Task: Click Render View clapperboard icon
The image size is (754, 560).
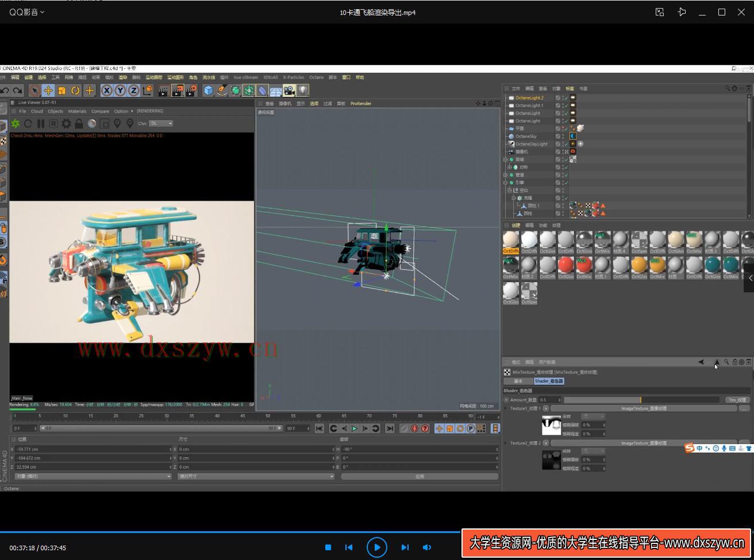Action: click(x=164, y=90)
